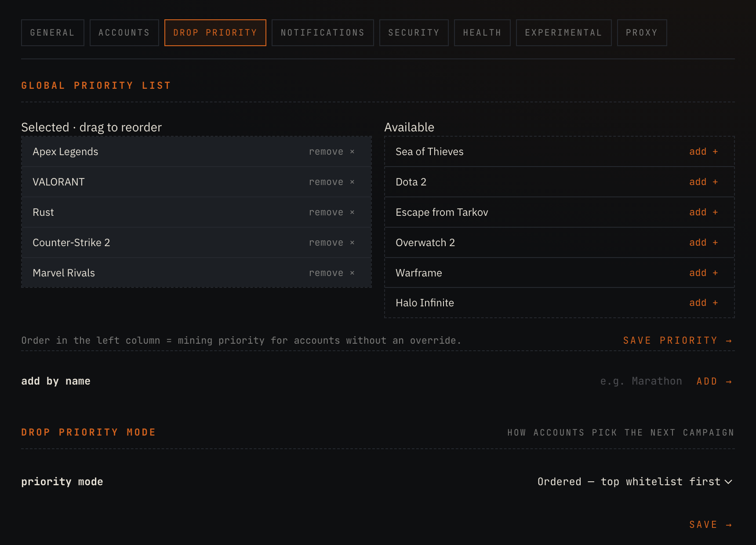Click the mining priority hint text
This screenshot has height=545, width=756.
pos(241,341)
